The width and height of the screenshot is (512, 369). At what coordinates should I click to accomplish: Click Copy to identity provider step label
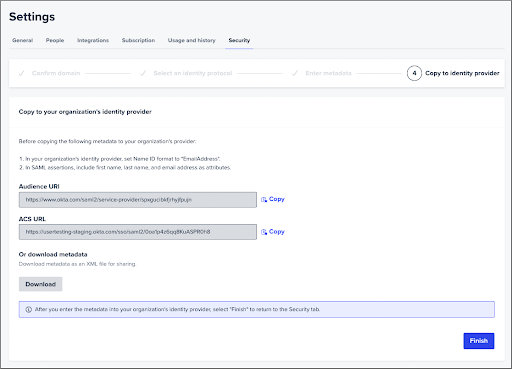pyautogui.click(x=462, y=73)
